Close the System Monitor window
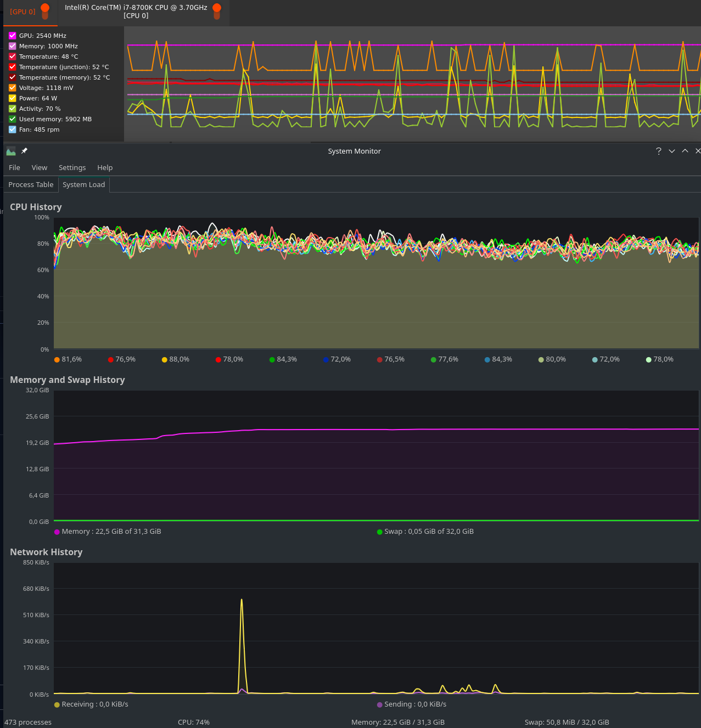701x728 pixels. click(698, 151)
